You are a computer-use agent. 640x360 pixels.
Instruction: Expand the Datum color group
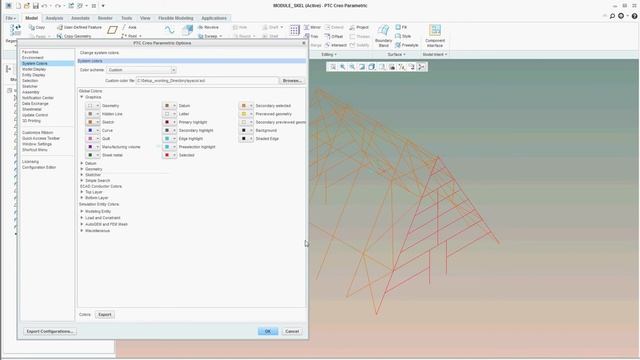tap(82, 163)
